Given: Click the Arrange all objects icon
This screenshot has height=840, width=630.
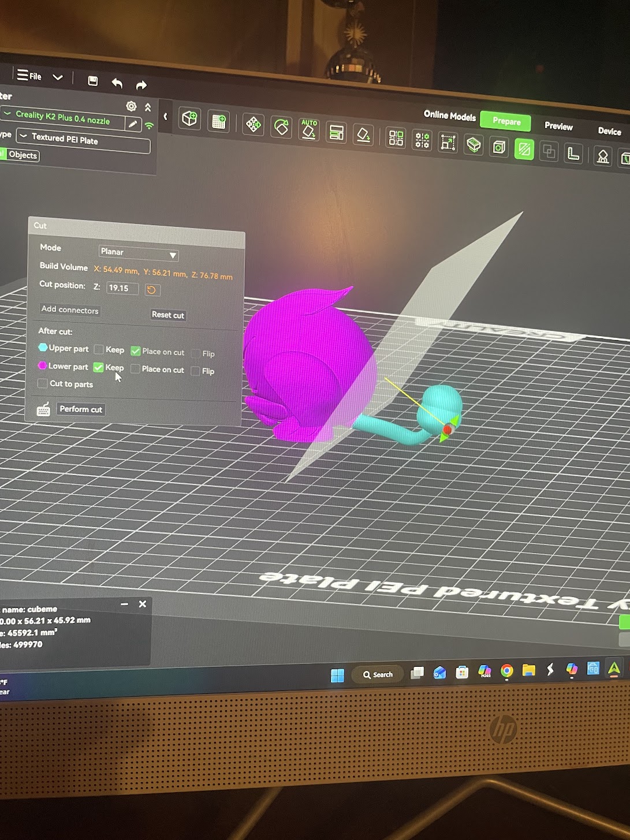Looking at the screenshot, I should tap(396, 138).
